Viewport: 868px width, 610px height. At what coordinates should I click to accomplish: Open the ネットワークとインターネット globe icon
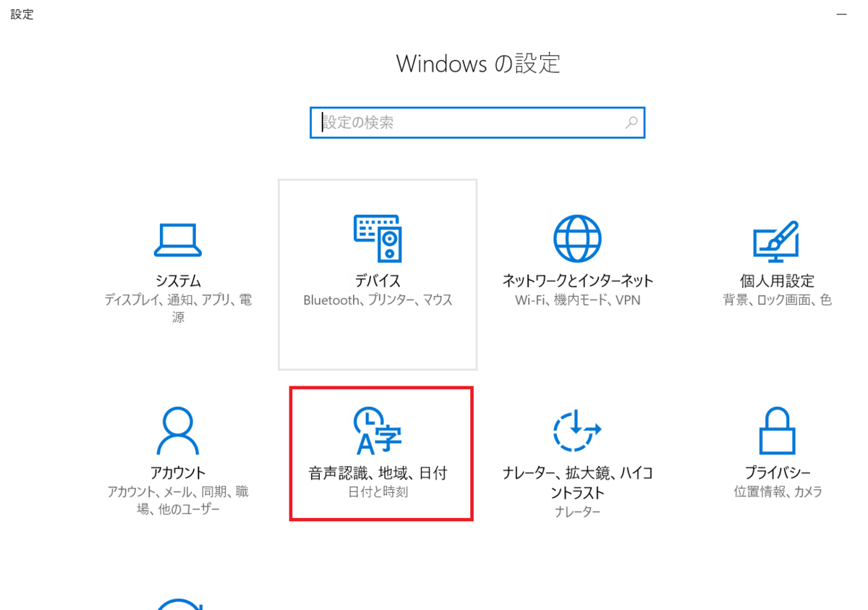point(577,238)
